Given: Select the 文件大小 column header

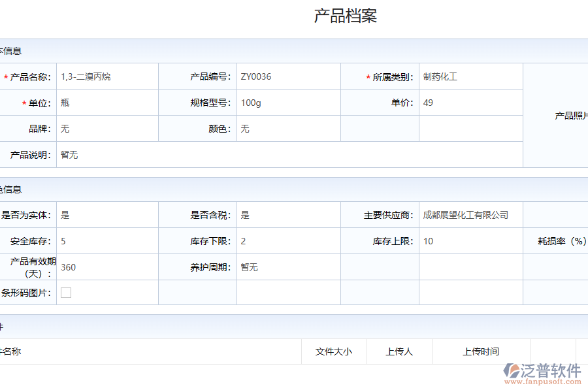Looking at the screenshot, I should point(334,351).
